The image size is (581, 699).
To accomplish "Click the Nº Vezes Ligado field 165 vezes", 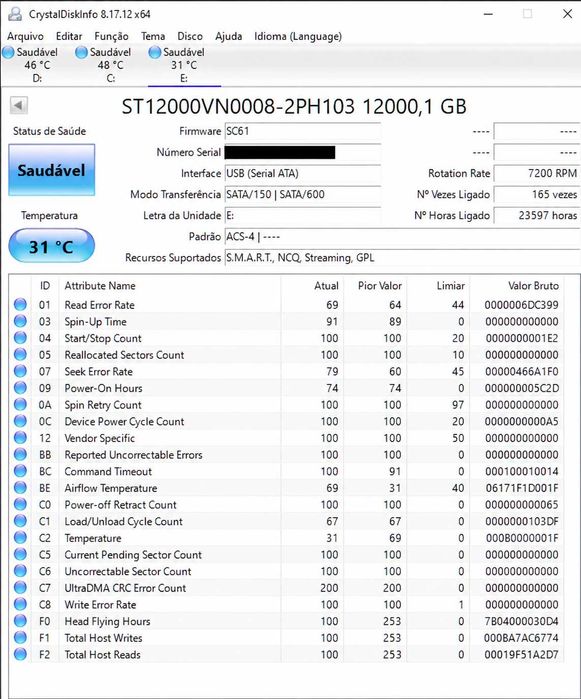I will point(537,194).
